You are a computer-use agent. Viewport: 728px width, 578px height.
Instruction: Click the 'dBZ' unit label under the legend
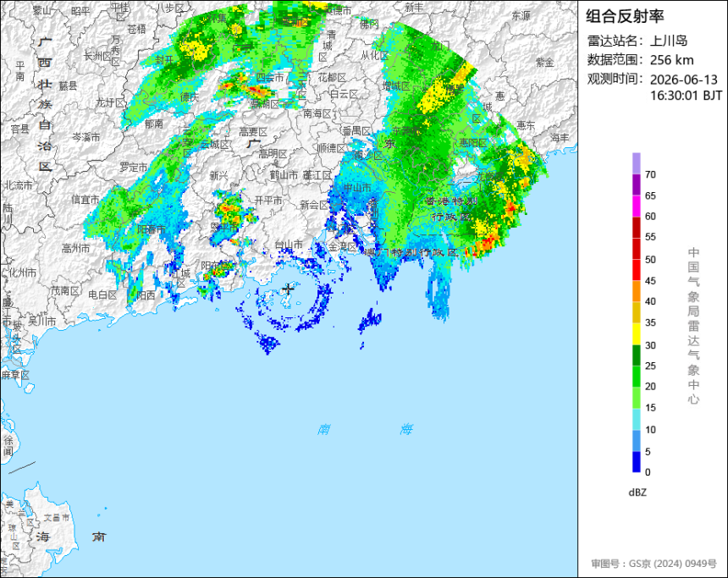pos(637,493)
